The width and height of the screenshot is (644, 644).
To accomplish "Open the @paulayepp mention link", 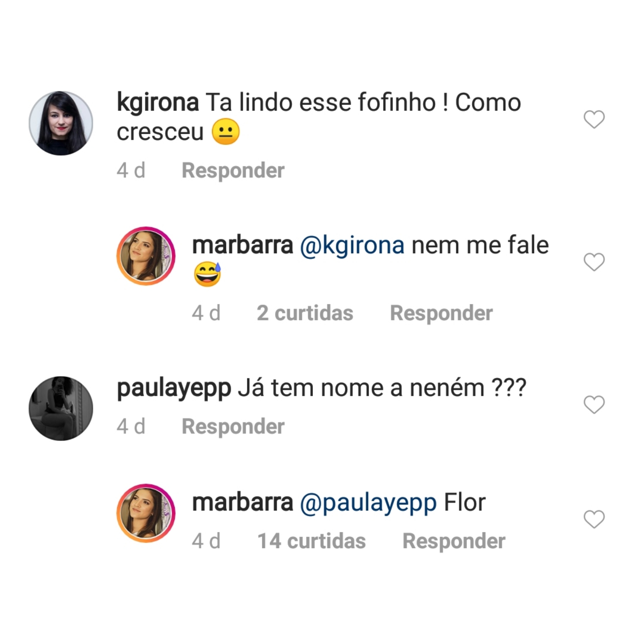I will [368, 503].
